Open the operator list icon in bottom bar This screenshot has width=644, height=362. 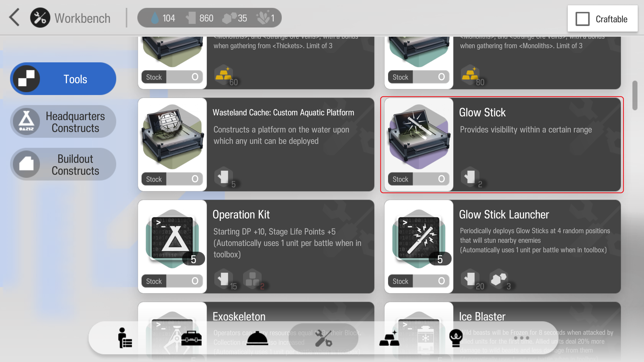point(125,338)
